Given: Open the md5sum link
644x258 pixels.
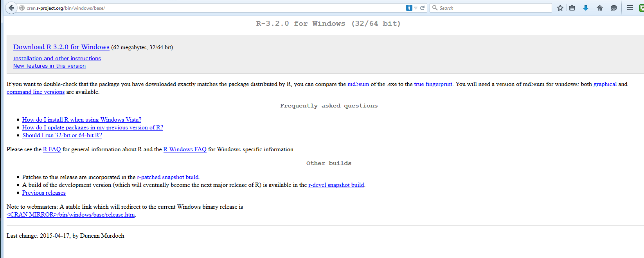Looking at the screenshot, I should pyautogui.click(x=358, y=84).
